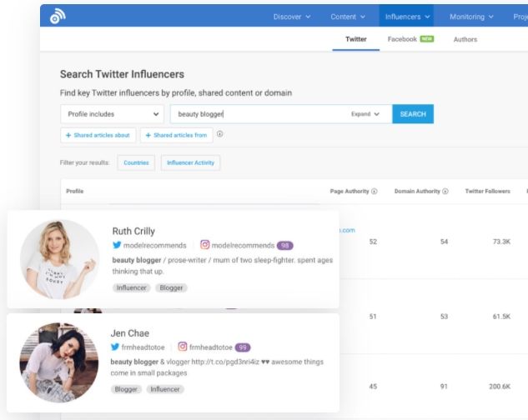Add Shared articles about filter
Viewport: 528px width, 420px height.
98,135
